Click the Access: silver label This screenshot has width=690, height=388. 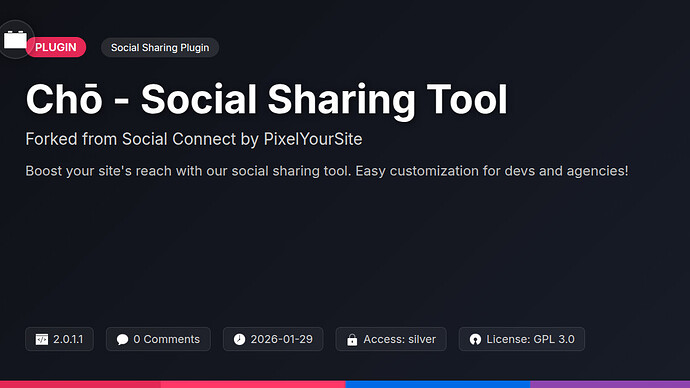(400, 339)
